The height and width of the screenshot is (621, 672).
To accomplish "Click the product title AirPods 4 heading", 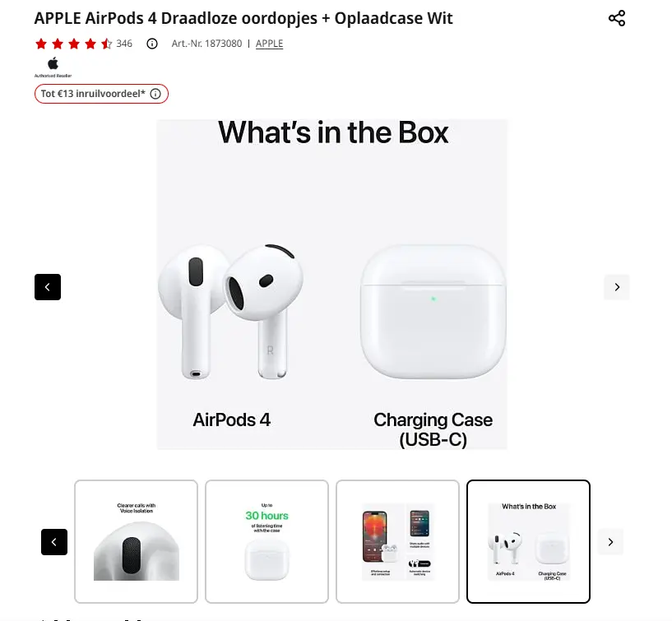I will (243, 18).
